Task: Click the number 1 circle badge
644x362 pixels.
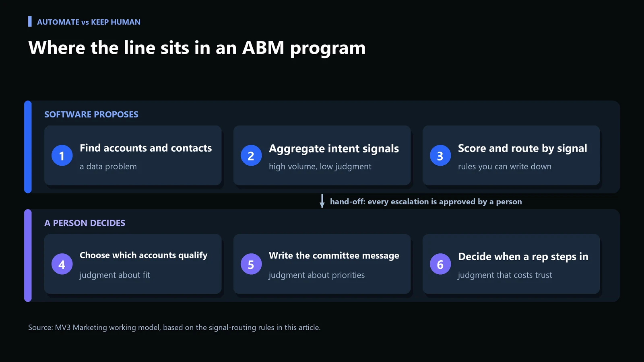Action: point(62,155)
